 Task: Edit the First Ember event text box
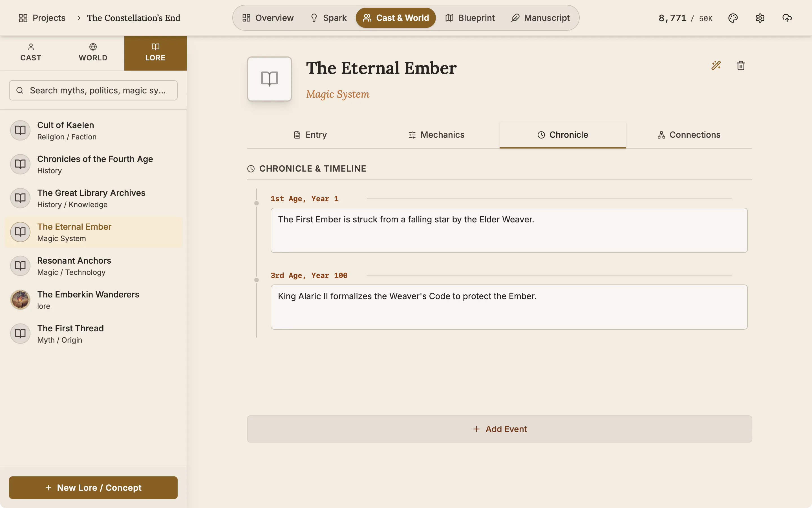click(x=509, y=230)
